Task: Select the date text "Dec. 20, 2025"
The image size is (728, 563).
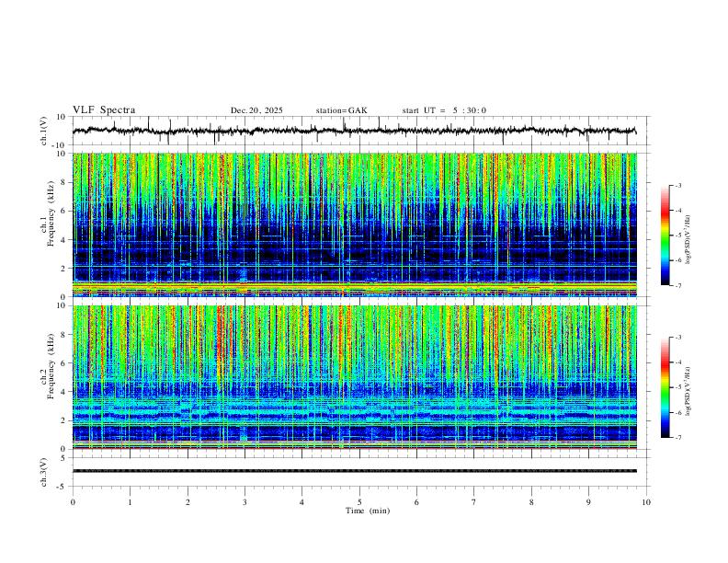Action: [256, 110]
